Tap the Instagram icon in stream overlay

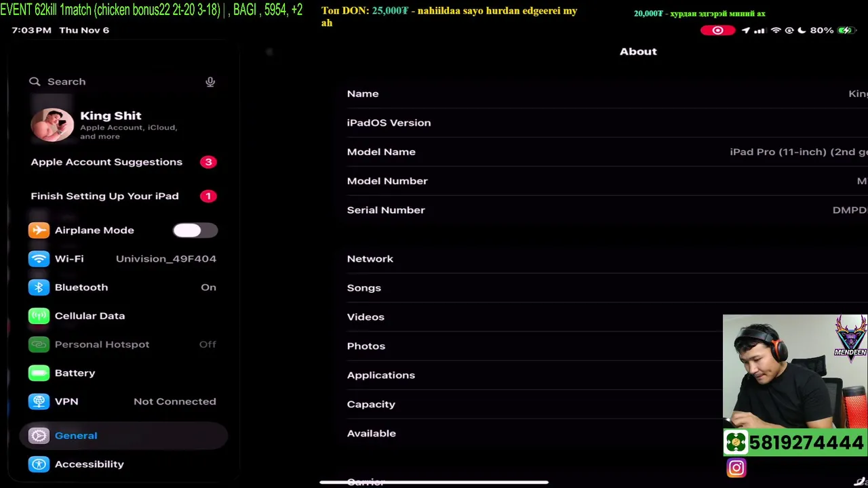(736, 468)
